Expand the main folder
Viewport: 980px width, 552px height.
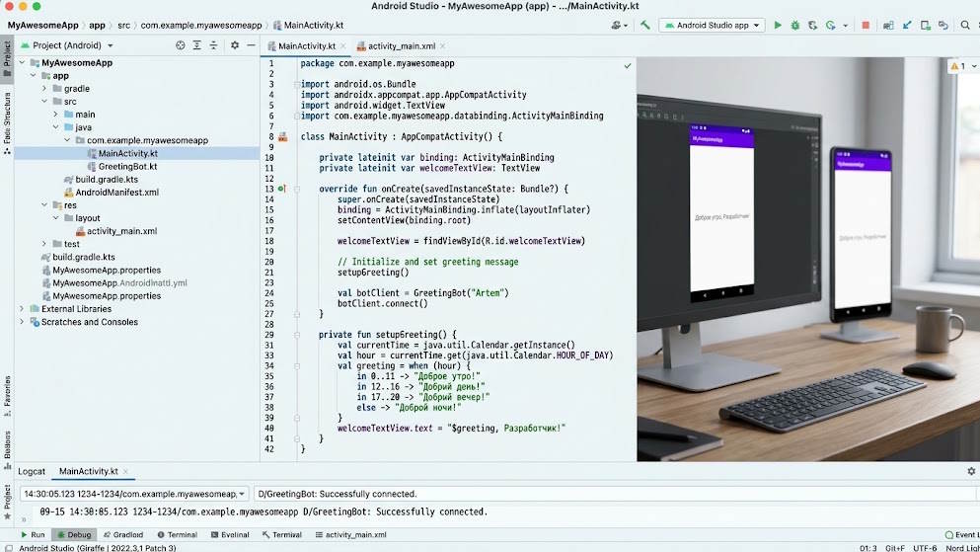pyautogui.click(x=55, y=115)
